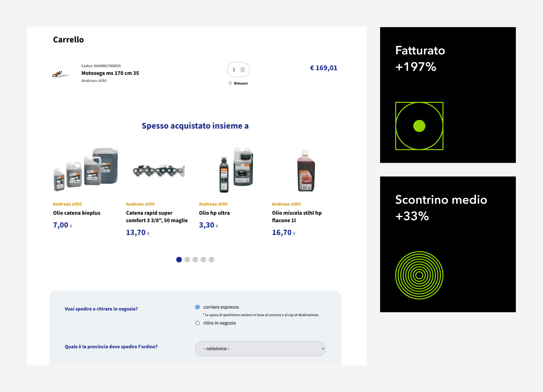This screenshot has width=543, height=392.
Task: Open the Olio catena bioplus product title
Action: tap(77, 213)
